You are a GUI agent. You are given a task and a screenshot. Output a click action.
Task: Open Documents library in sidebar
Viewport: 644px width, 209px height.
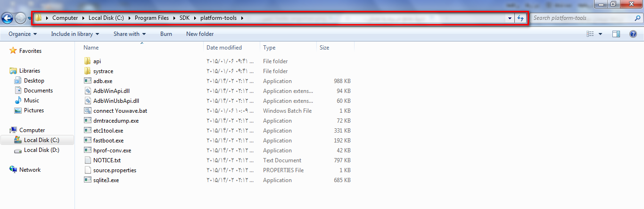[x=38, y=91]
